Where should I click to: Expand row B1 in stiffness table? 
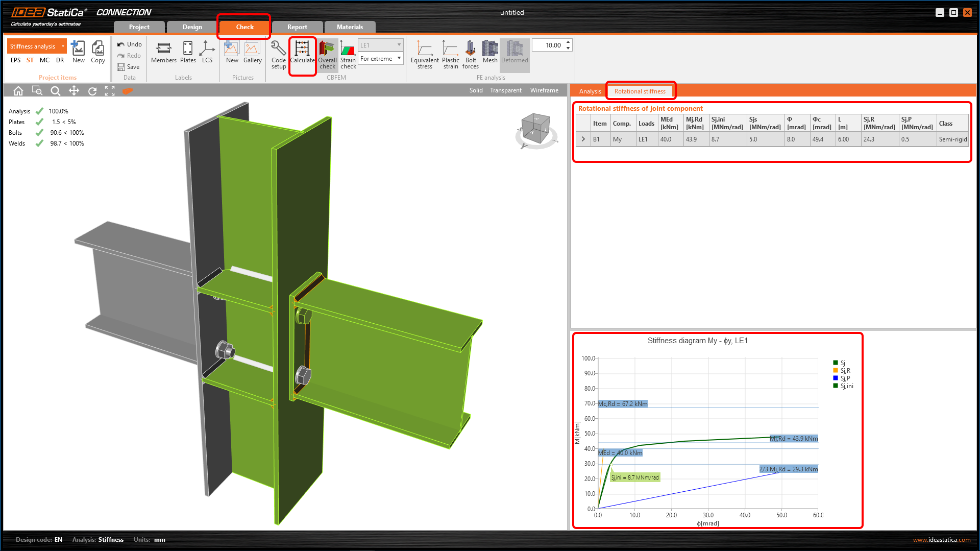583,139
